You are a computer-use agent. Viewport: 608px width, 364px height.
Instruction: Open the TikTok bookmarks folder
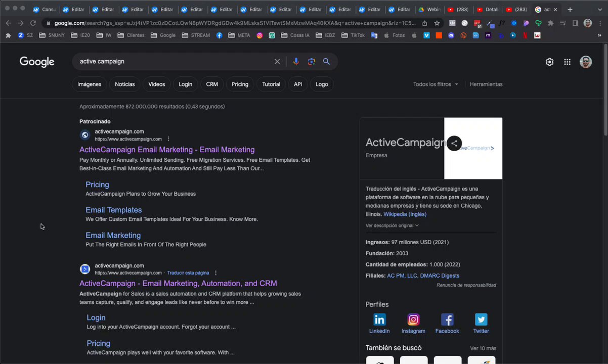coord(353,35)
